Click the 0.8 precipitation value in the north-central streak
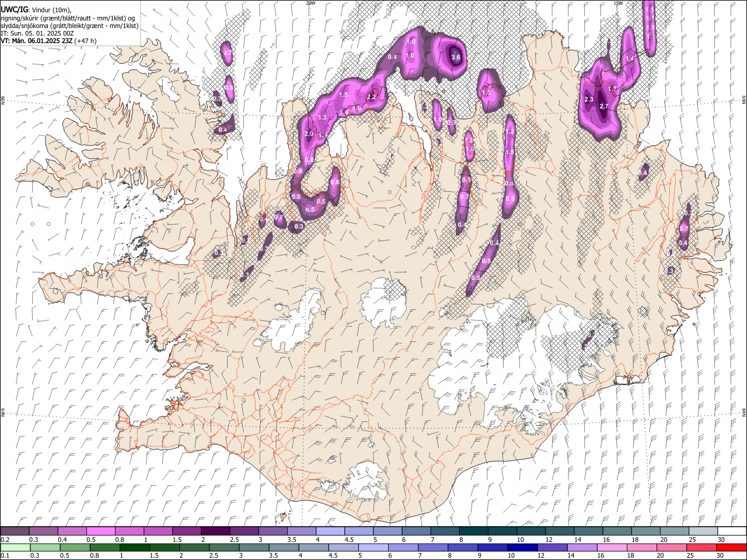This screenshot has height=560, width=747. [x=509, y=199]
